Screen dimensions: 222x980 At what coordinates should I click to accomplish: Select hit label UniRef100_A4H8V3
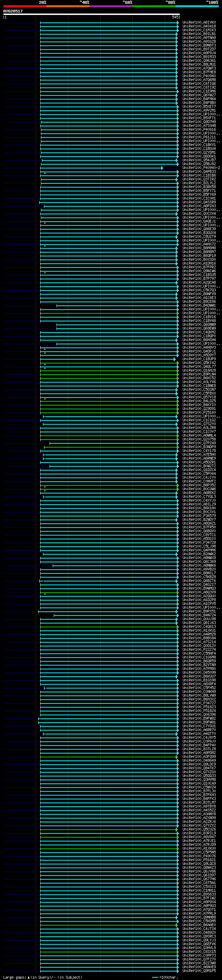tap(199, 347)
